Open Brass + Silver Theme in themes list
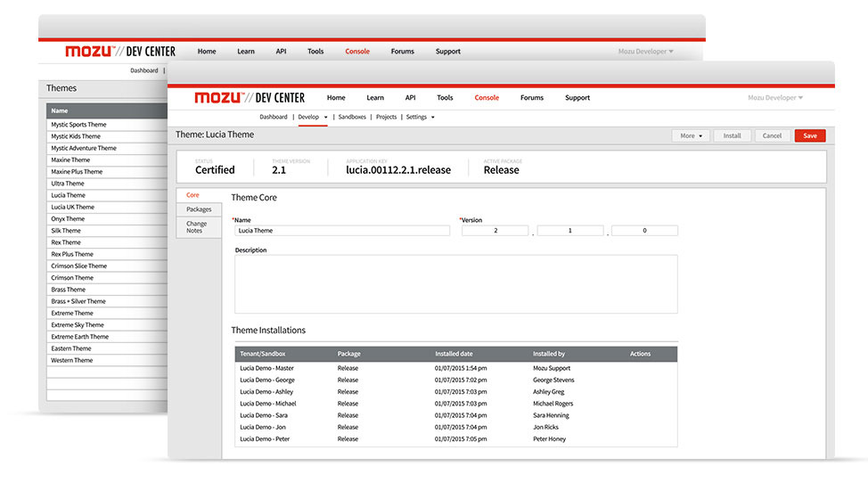This screenshot has height=499, width=868. [x=107, y=301]
